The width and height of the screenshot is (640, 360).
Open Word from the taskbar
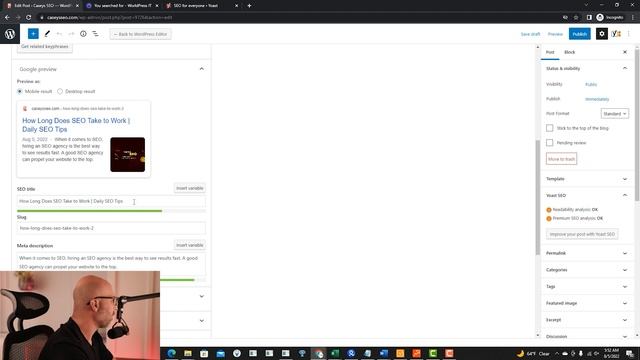click(384, 353)
